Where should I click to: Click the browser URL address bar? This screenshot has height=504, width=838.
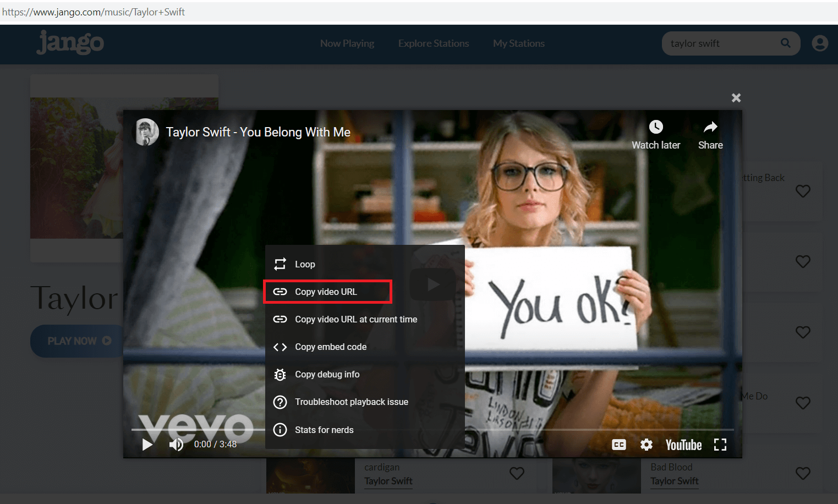click(419, 12)
